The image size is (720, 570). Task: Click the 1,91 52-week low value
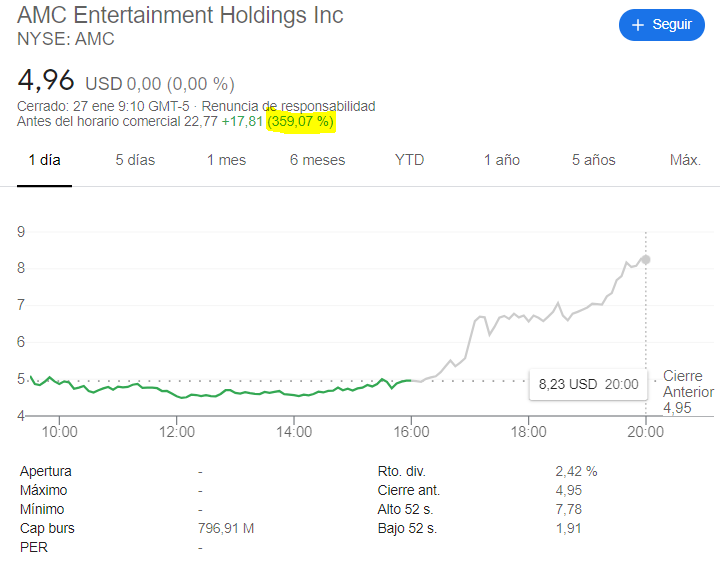pos(568,528)
